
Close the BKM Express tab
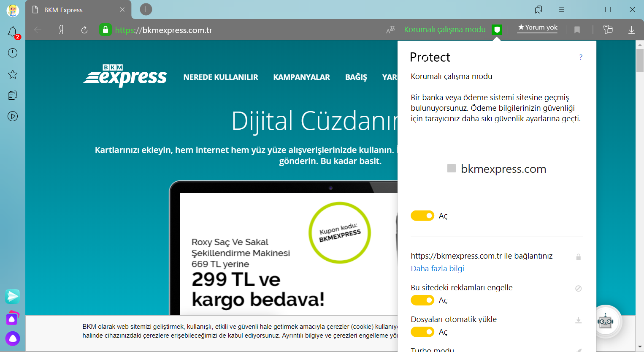coord(122,10)
